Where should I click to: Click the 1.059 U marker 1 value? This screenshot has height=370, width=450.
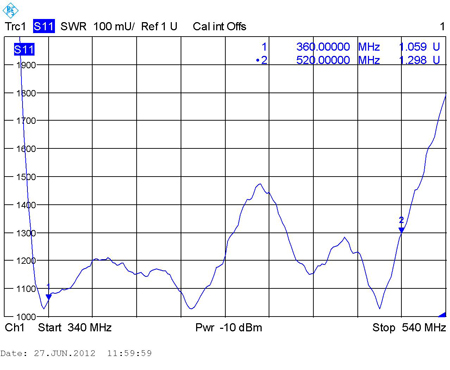(419, 47)
